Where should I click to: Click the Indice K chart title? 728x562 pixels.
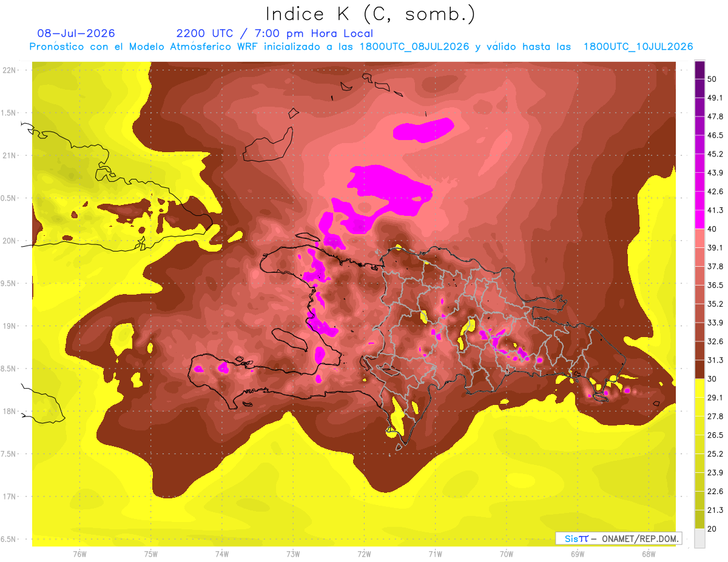point(370,15)
